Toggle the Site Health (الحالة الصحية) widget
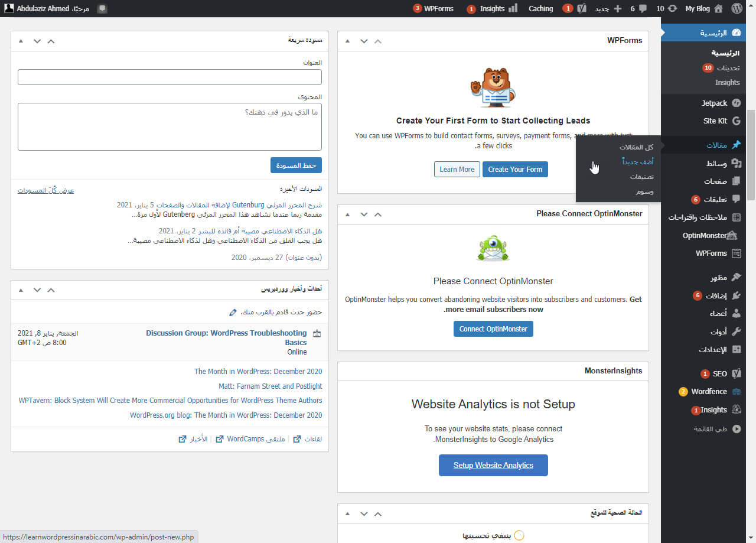The image size is (756, 543). point(348,513)
